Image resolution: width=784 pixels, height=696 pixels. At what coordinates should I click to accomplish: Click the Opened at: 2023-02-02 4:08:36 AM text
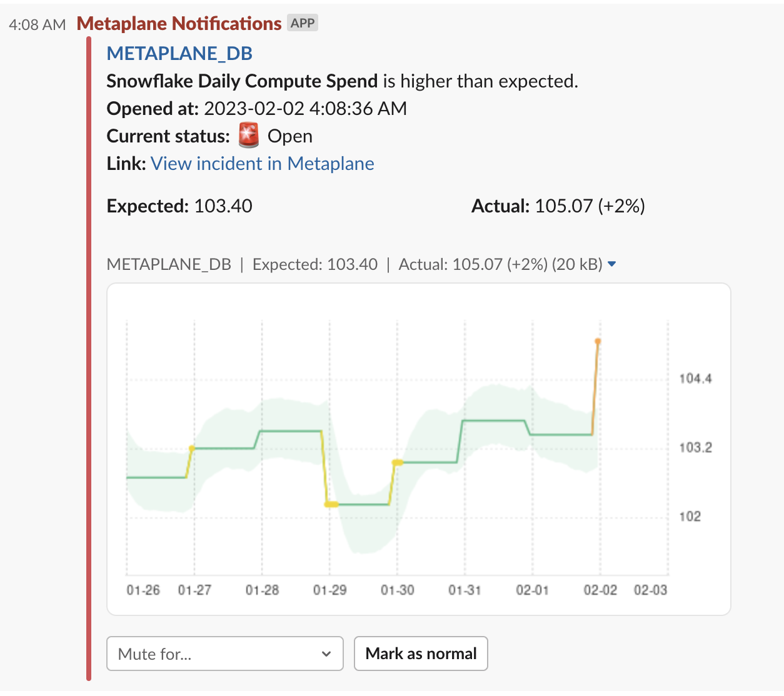tap(257, 109)
